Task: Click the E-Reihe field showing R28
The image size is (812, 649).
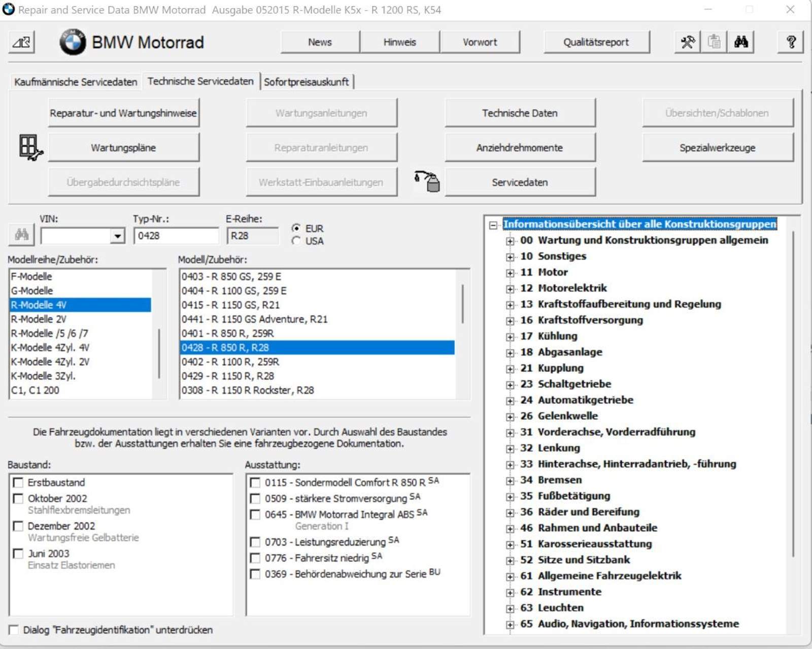Action: (252, 236)
